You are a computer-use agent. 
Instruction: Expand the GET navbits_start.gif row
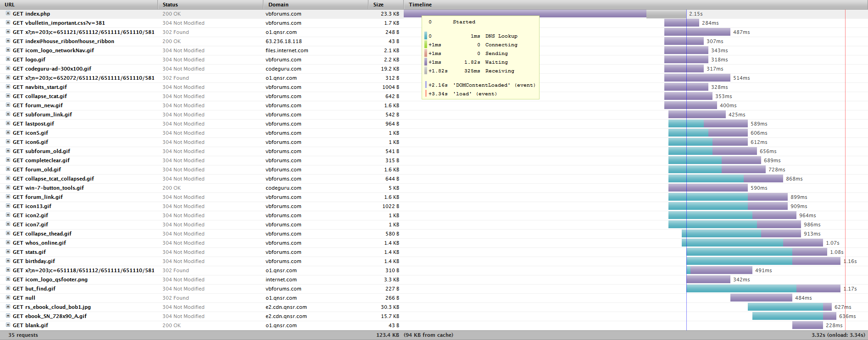click(8, 87)
